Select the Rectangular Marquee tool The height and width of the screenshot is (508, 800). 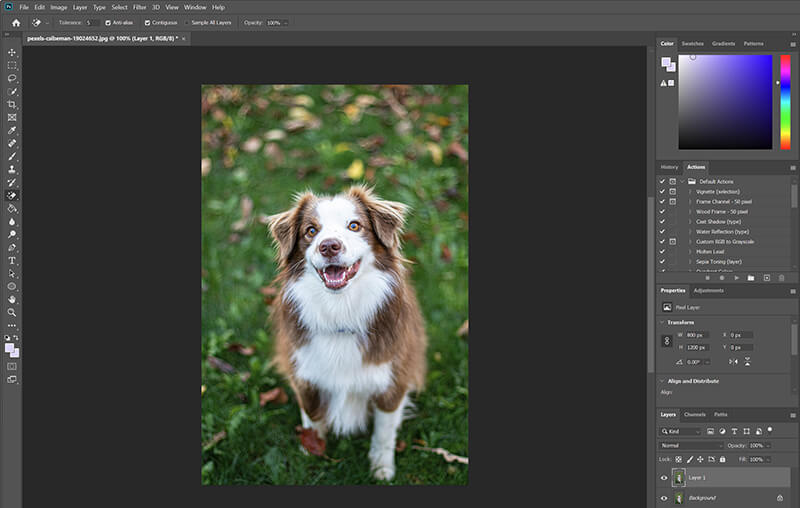click(x=12, y=66)
